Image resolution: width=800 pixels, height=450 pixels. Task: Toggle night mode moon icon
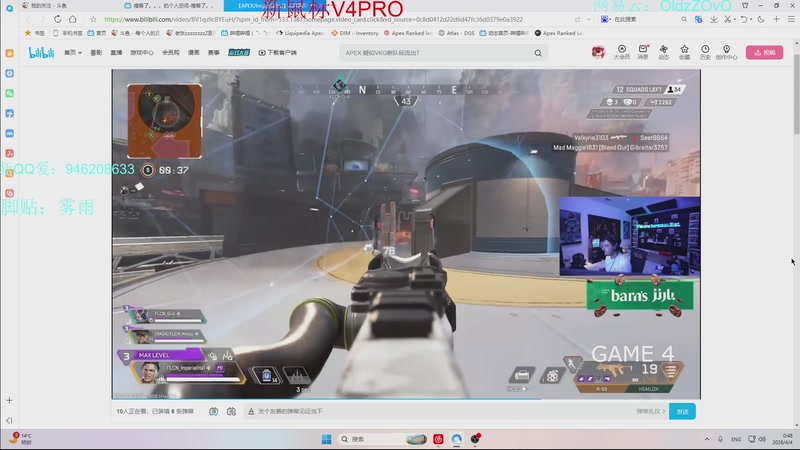[x=761, y=19]
